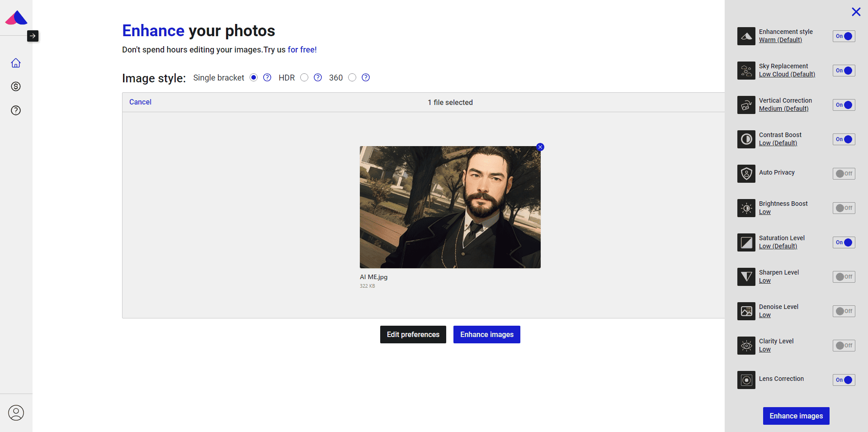The width and height of the screenshot is (868, 432).
Task: Click the Clarity Level eye icon
Action: point(746,346)
